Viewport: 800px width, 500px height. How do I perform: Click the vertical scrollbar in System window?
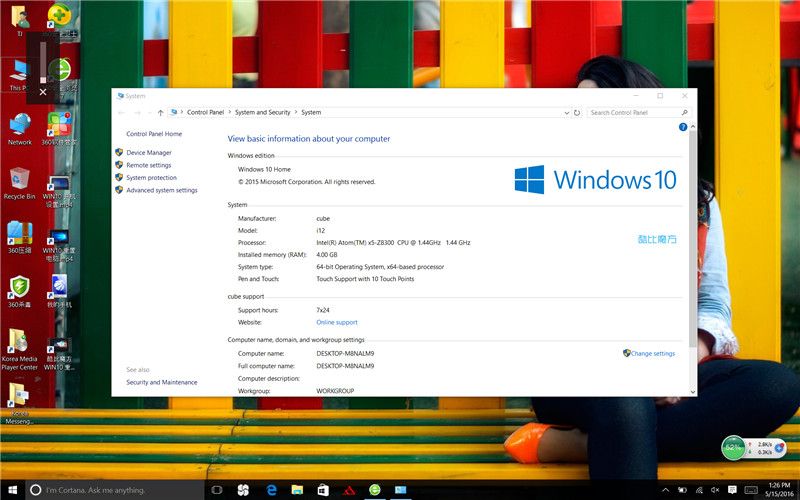(693, 240)
